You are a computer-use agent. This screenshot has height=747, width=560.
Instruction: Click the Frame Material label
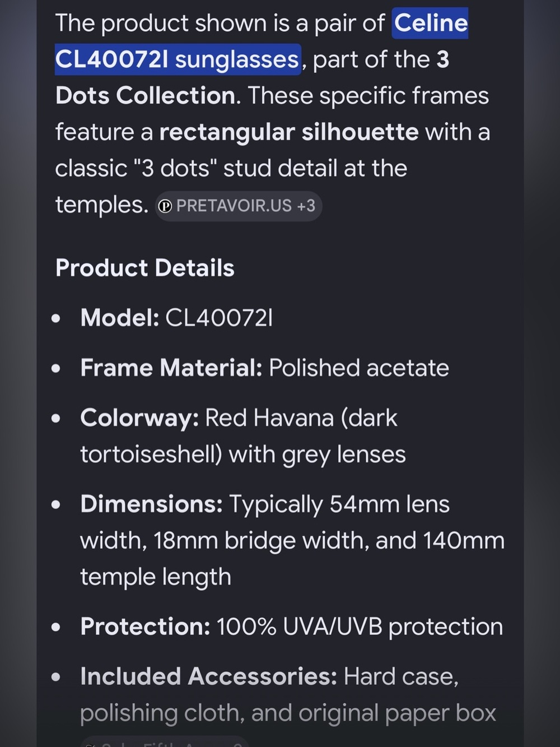click(171, 368)
